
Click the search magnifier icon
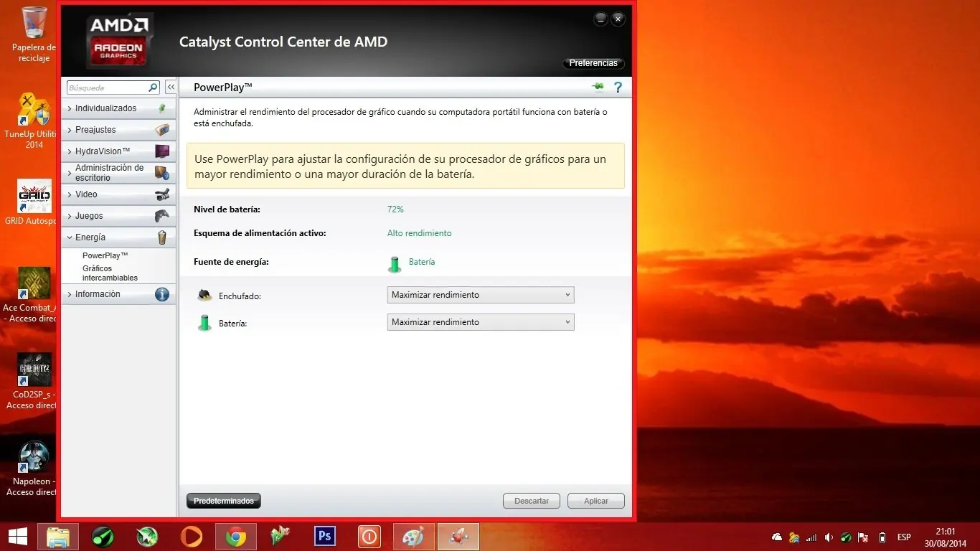pos(153,88)
